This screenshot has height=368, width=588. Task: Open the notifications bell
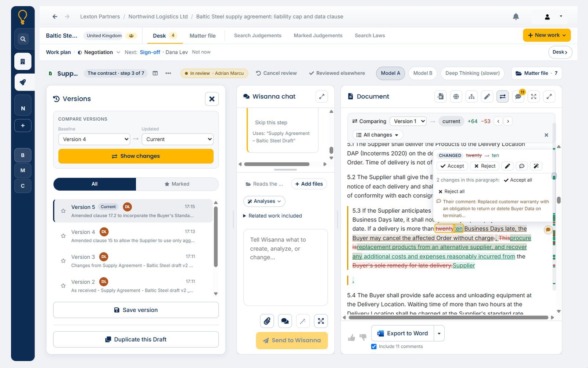(x=516, y=17)
